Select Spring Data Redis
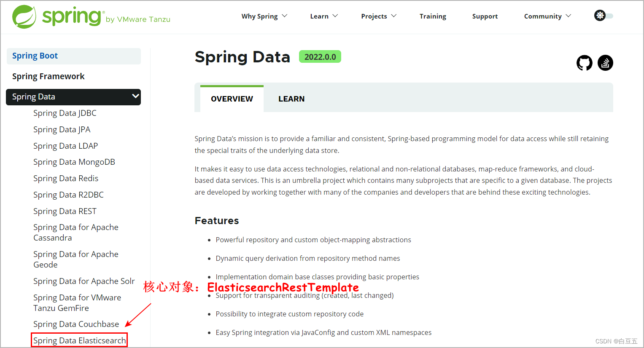Viewport: 644px width, 348px height. coord(66,178)
